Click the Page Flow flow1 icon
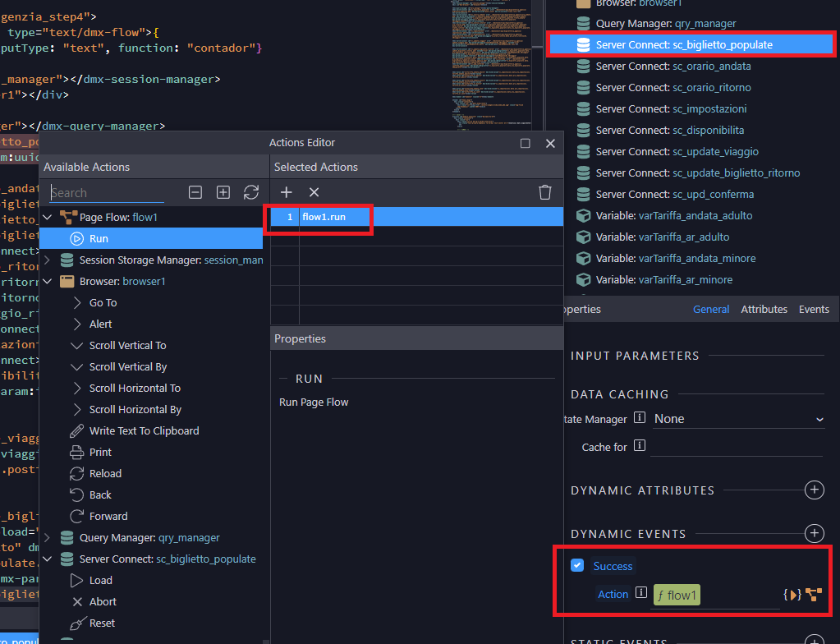The width and height of the screenshot is (840, 644). coord(68,217)
